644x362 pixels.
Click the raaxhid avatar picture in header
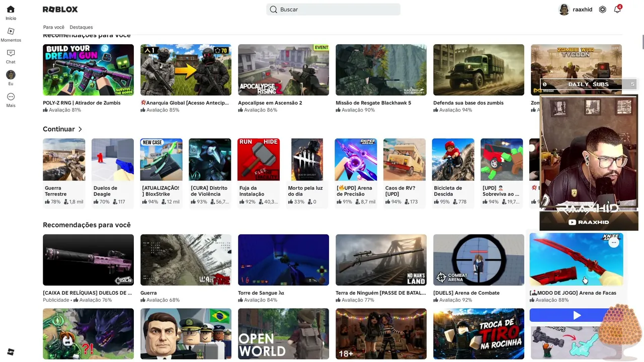click(564, 10)
